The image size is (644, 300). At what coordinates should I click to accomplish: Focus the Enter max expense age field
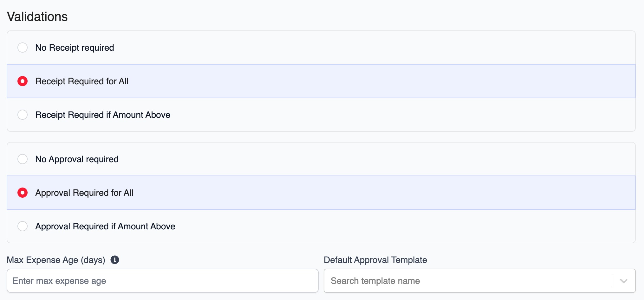click(x=163, y=281)
